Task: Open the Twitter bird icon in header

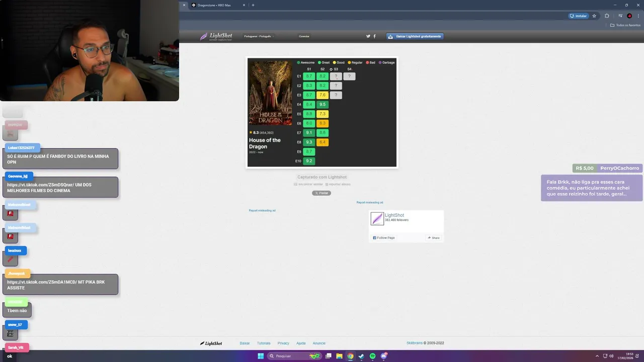Action: point(368,36)
